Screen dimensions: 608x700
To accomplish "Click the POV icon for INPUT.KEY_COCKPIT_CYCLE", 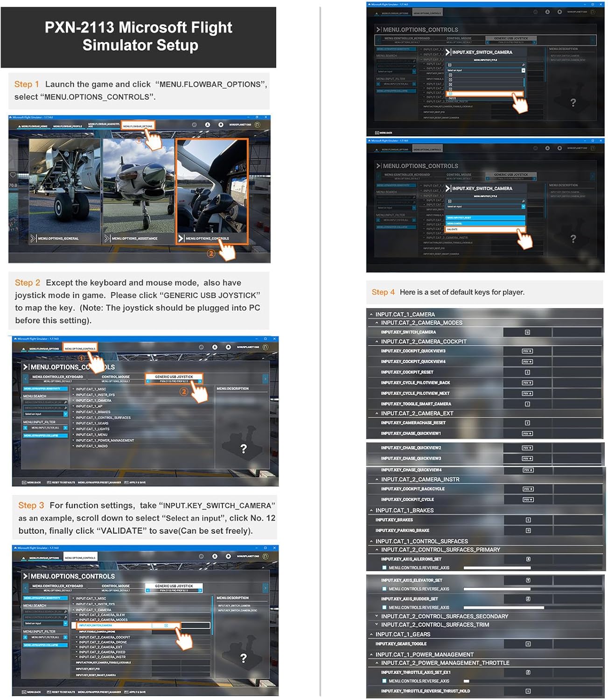I will pyautogui.click(x=527, y=500).
